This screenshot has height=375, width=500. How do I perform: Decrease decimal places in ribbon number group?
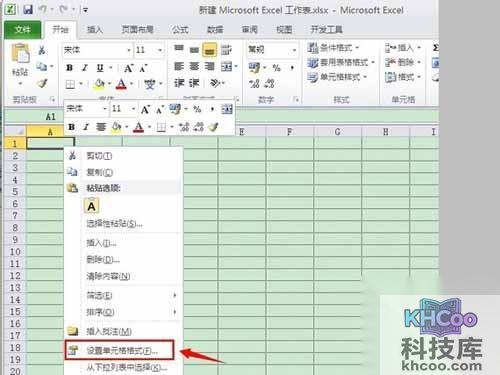coord(269,83)
